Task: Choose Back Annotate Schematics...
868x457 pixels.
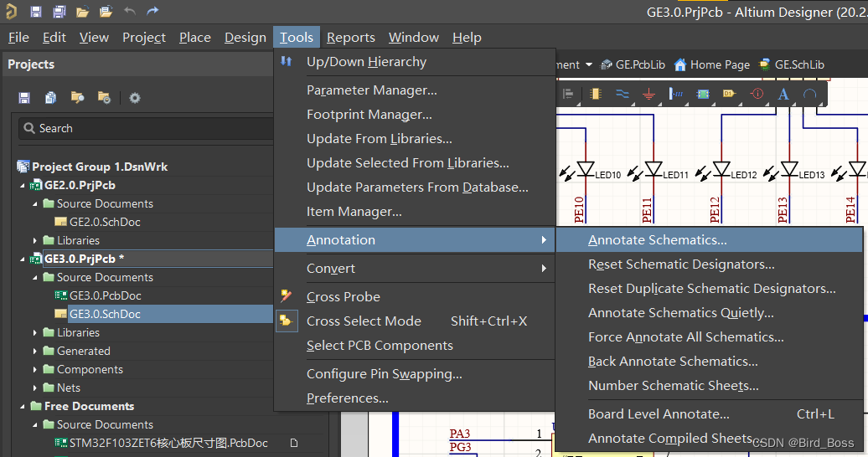Action: coord(709,362)
